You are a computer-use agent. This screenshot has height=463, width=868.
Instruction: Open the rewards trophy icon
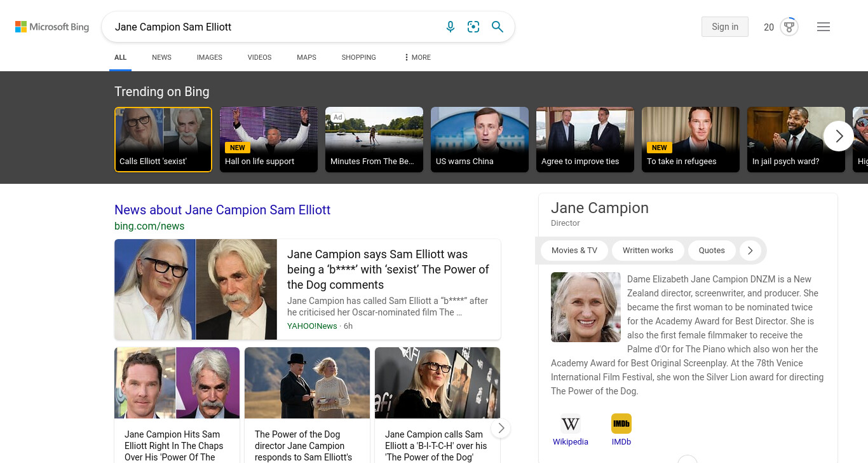[x=789, y=27]
